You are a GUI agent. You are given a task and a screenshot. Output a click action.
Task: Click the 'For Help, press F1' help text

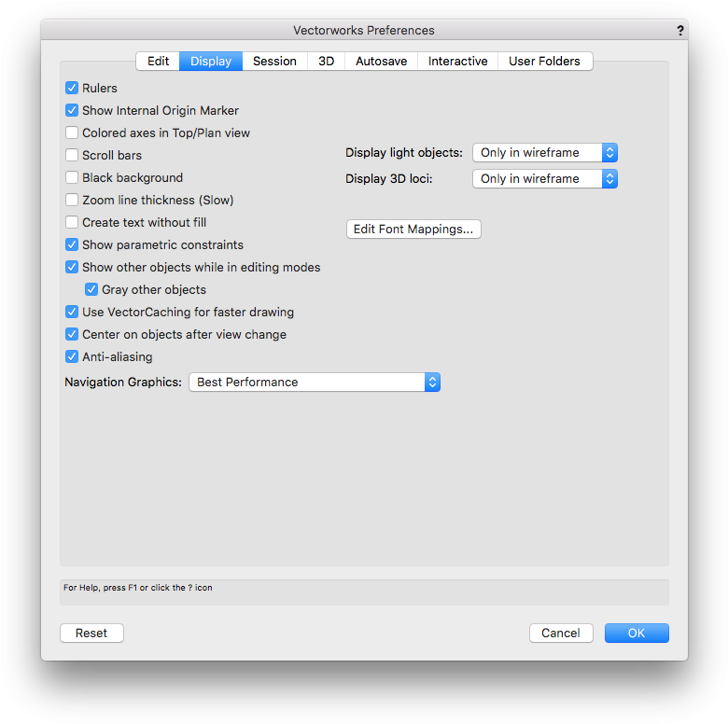click(x=138, y=588)
